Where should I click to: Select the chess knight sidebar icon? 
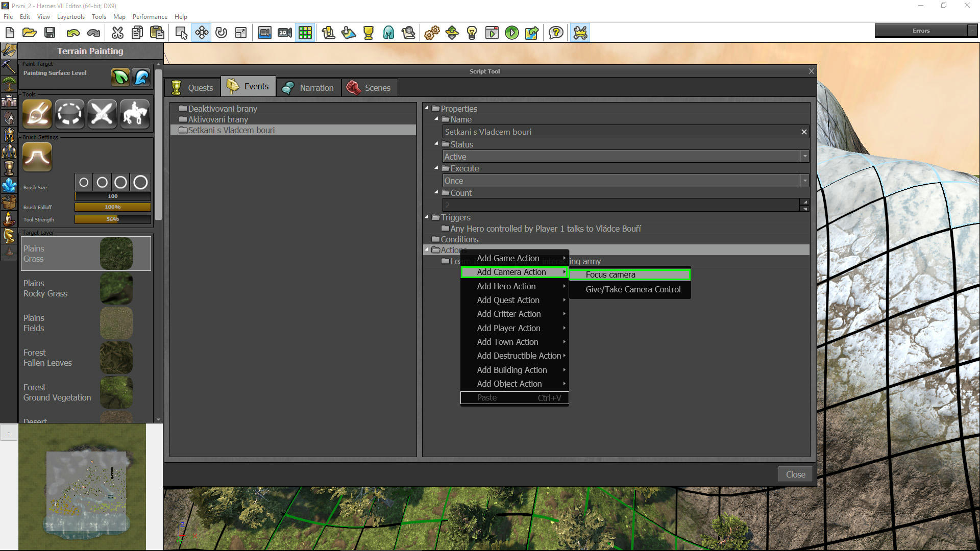(x=9, y=235)
